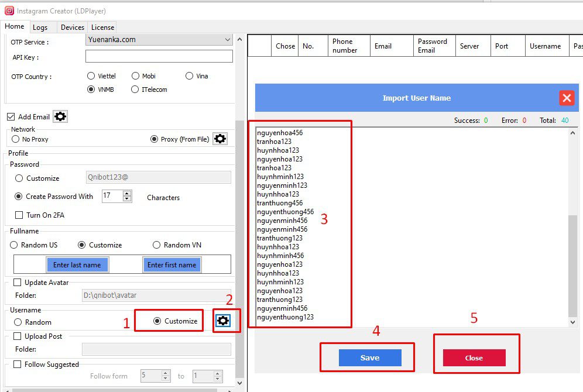Click Password Email column header

(x=435, y=46)
